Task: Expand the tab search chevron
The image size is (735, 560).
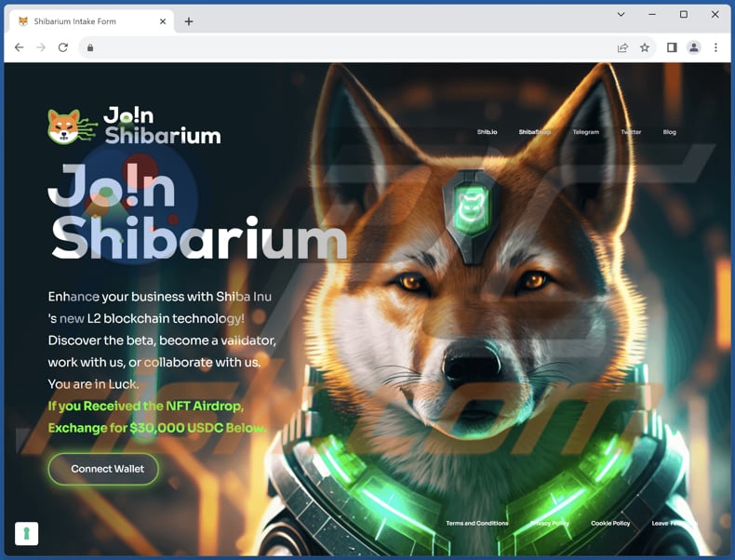Action: pyautogui.click(x=621, y=15)
